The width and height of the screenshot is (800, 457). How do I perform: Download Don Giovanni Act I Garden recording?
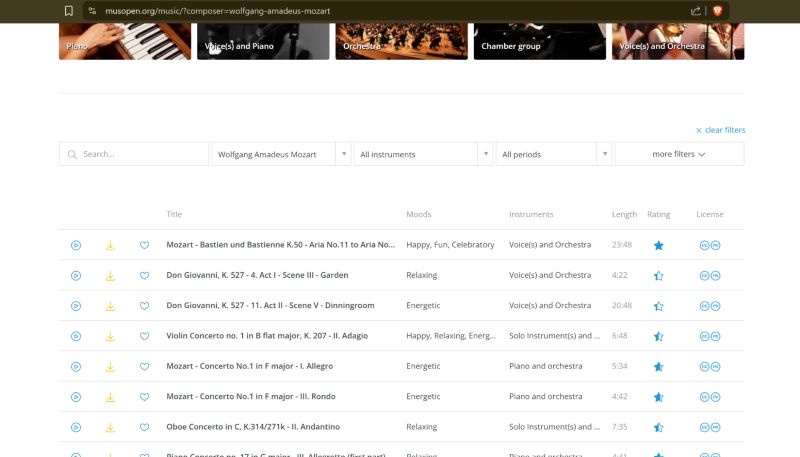coord(110,276)
